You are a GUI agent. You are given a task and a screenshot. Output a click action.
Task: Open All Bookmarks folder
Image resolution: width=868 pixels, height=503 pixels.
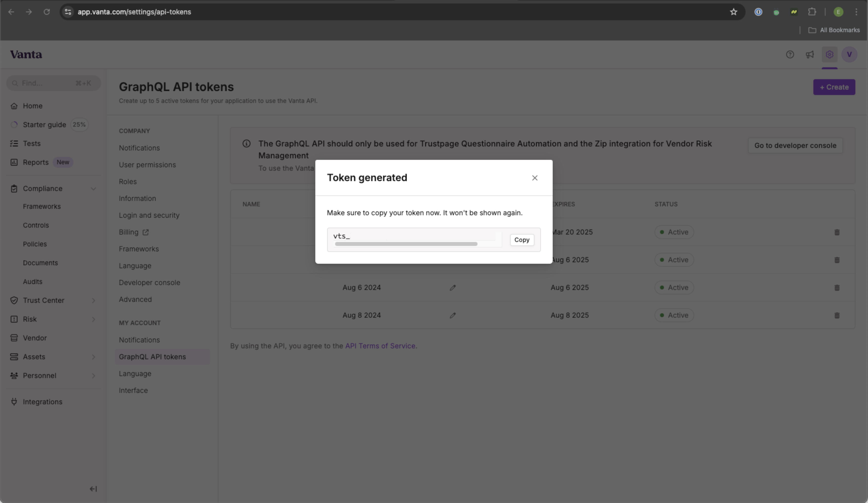pyautogui.click(x=834, y=30)
